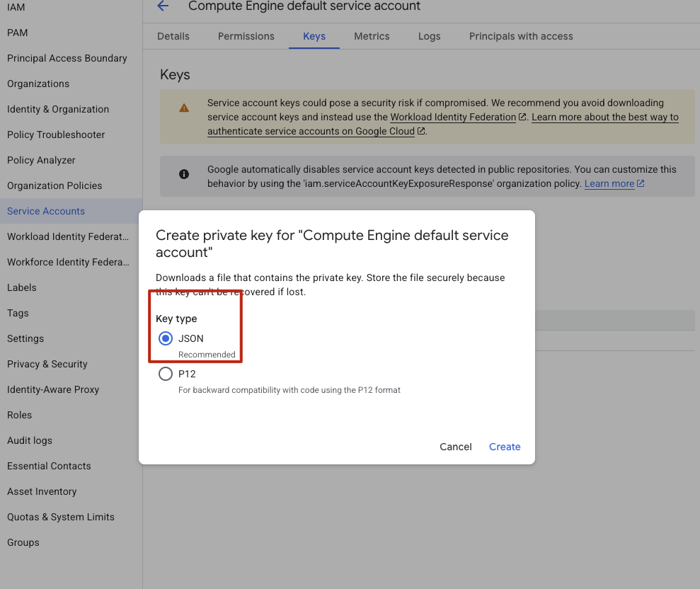Open Workload Identity Federation sidebar item
The height and width of the screenshot is (589, 700).
pyautogui.click(x=68, y=236)
